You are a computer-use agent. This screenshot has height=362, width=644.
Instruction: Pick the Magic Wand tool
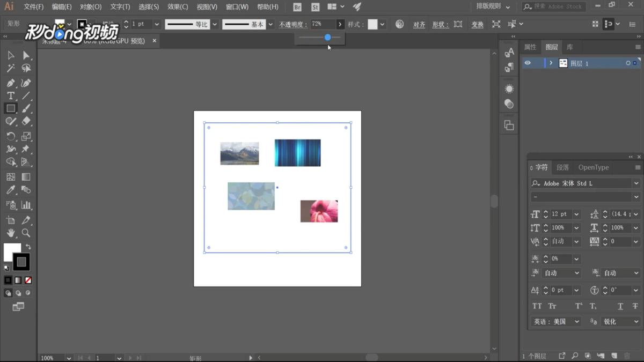click(x=11, y=69)
